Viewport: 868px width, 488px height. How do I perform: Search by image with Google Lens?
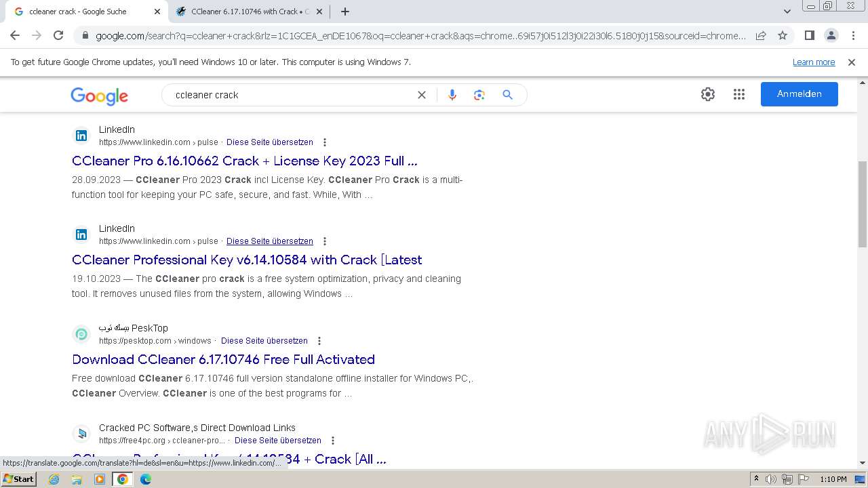click(479, 95)
